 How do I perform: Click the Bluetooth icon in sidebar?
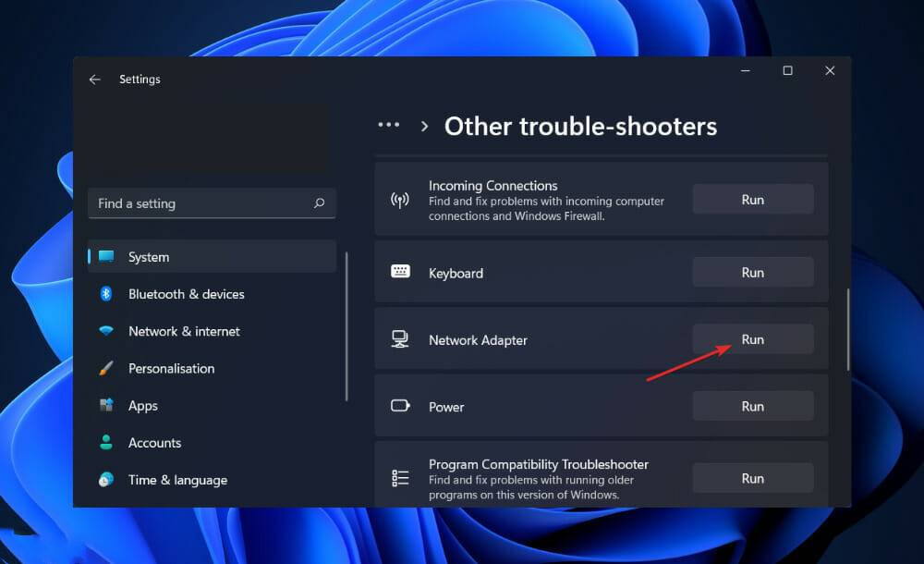[106, 293]
